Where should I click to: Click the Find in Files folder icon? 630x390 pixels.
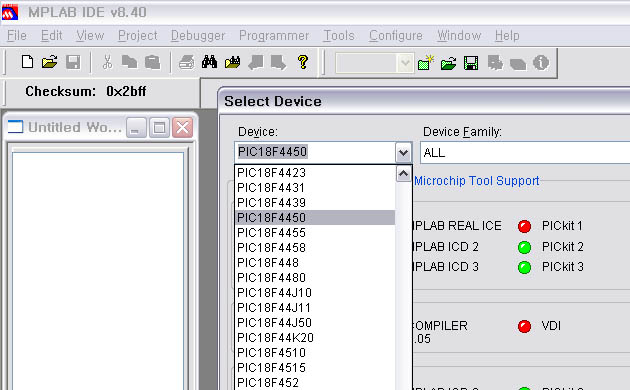tap(233, 62)
